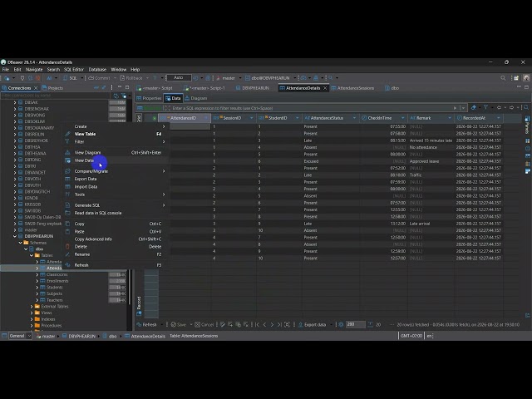Click the search icon in the top toolbar

(503, 78)
